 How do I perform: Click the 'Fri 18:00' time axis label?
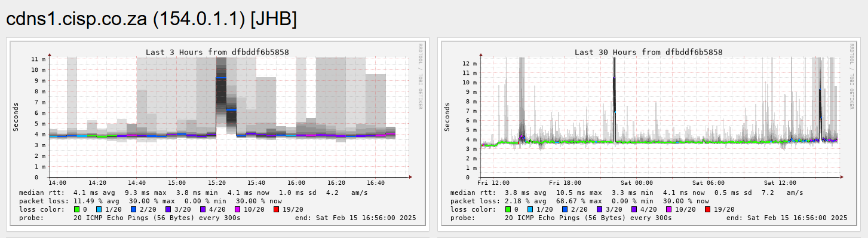[x=565, y=182]
